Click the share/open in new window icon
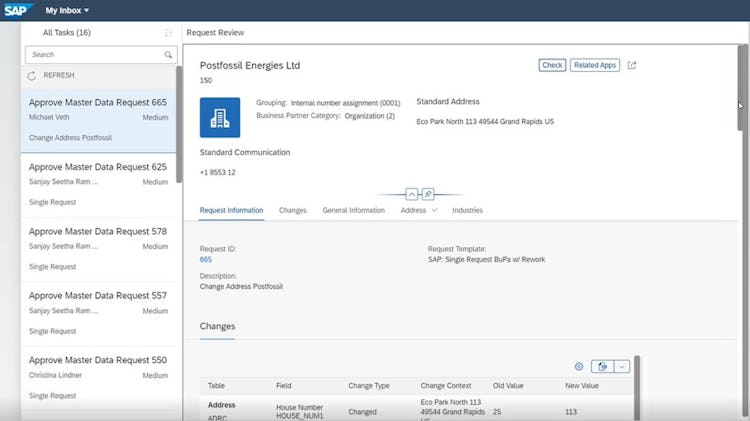The width and height of the screenshot is (750, 421). (x=632, y=65)
